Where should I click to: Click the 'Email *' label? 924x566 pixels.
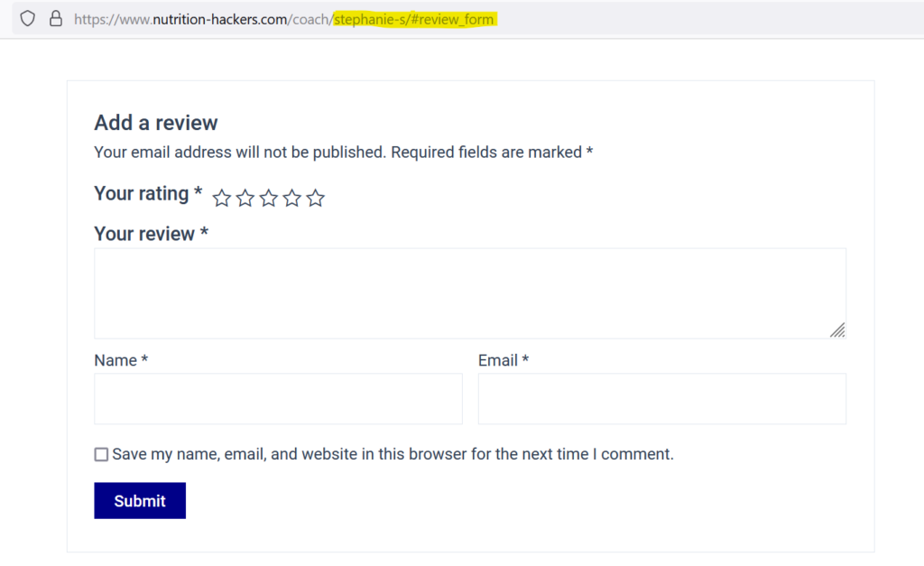(504, 360)
